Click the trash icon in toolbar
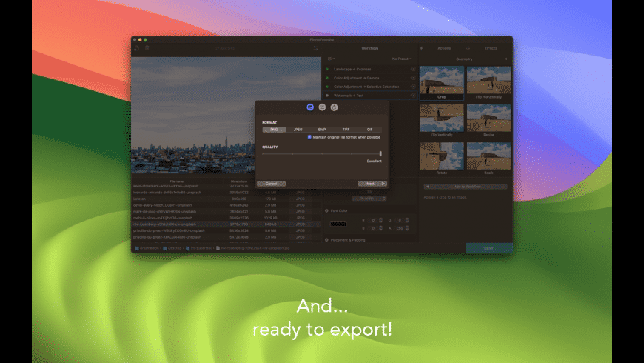 point(147,48)
